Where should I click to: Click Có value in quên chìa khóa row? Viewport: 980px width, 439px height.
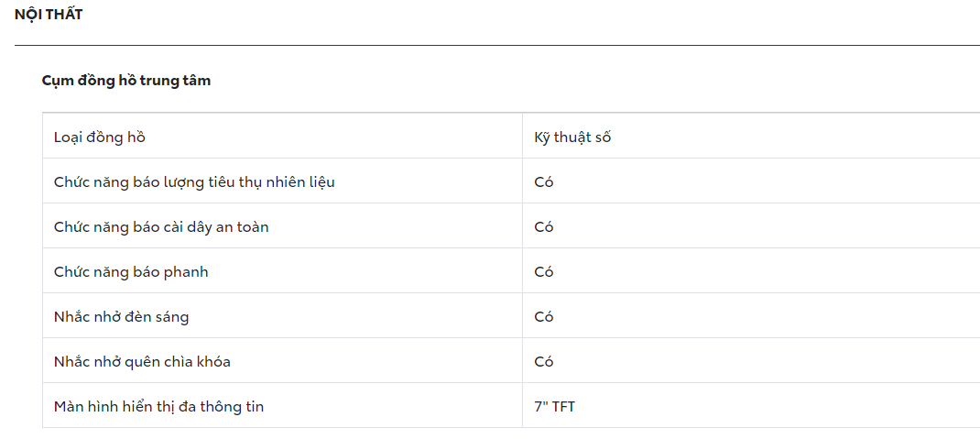[544, 362]
